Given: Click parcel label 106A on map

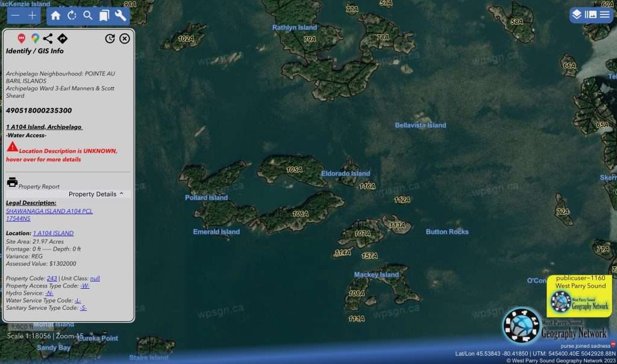Looking at the screenshot, I should (x=300, y=214).
